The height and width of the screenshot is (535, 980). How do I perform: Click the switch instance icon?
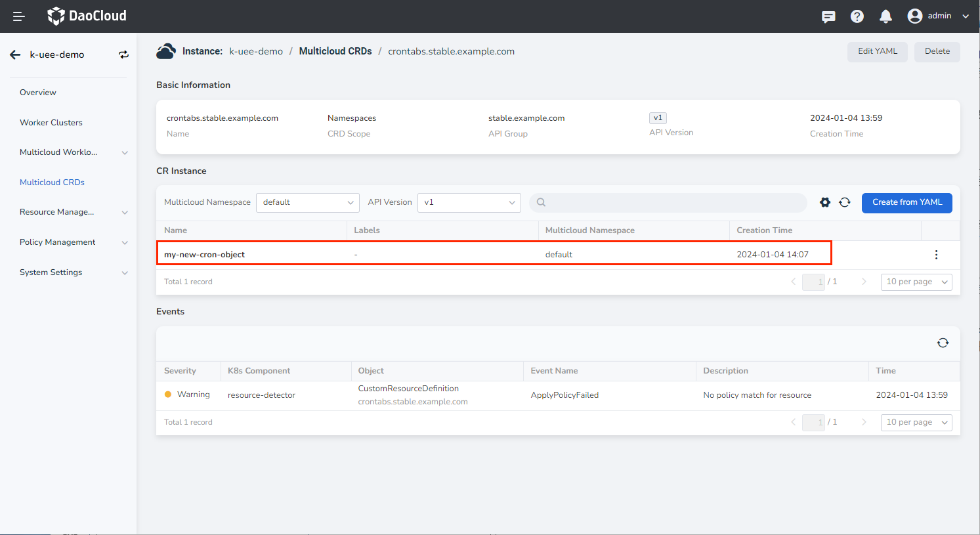(x=123, y=55)
